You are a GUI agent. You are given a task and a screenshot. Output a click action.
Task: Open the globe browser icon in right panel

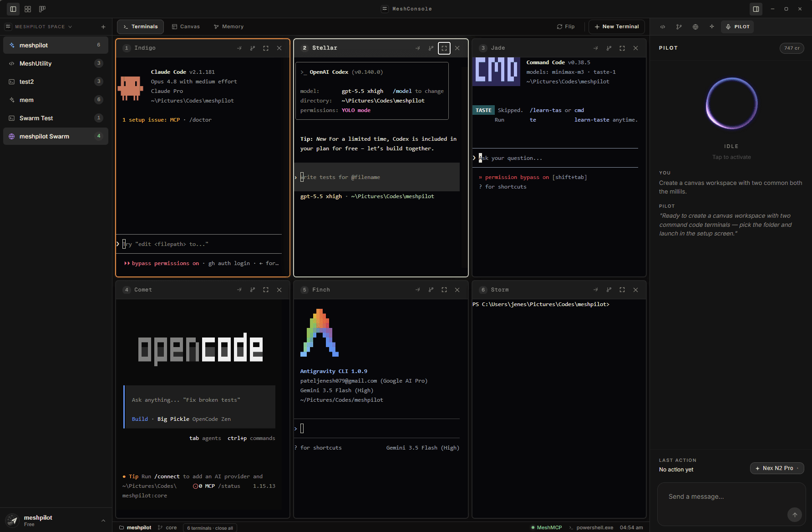click(x=695, y=27)
